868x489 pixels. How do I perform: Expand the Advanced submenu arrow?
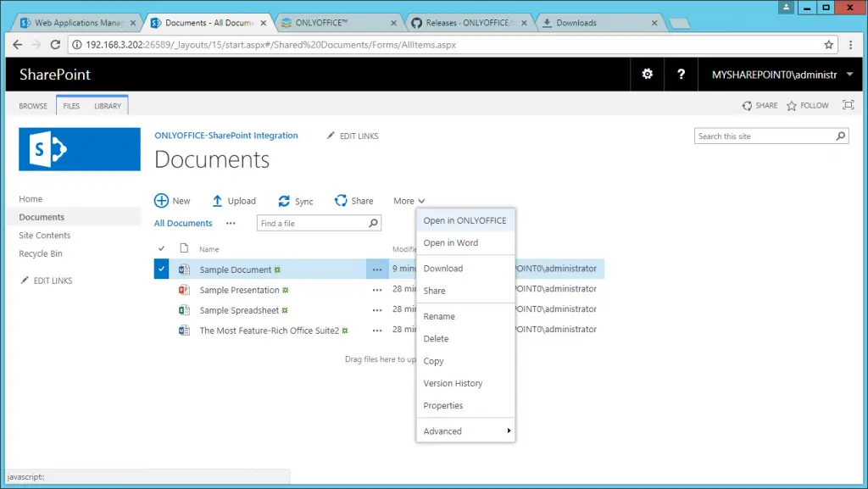(509, 431)
